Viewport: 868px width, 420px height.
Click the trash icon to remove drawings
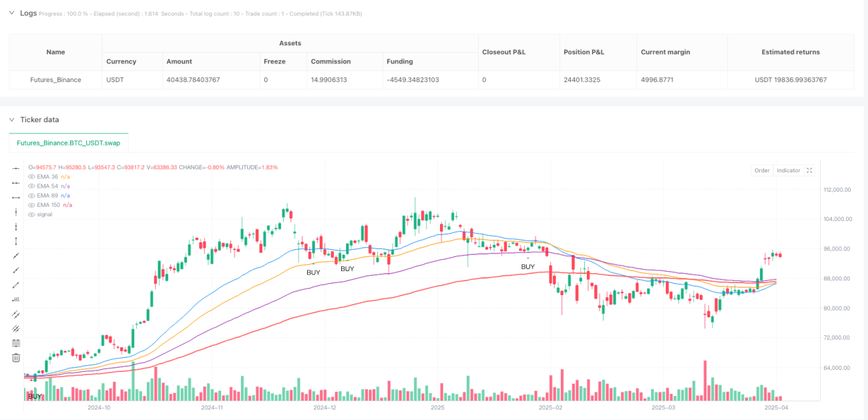click(16, 358)
